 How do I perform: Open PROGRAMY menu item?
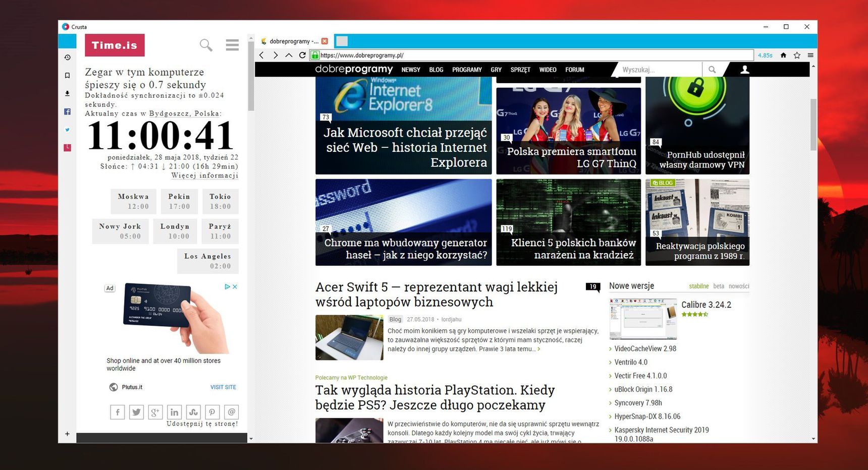pyautogui.click(x=467, y=70)
